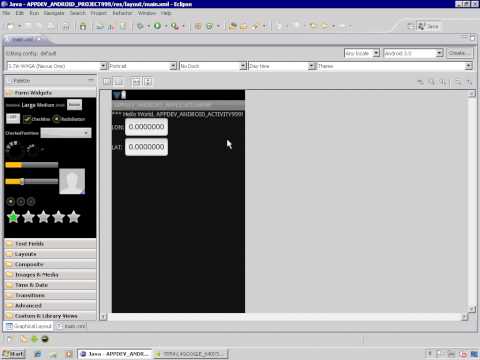Open the Day time dropdown
This screenshot has width=480, height=360.
point(281,66)
